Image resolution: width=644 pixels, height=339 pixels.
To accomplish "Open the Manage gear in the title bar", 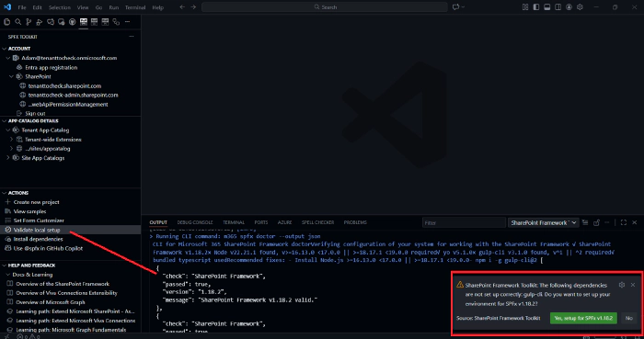I will pyautogui.click(x=580, y=7).
